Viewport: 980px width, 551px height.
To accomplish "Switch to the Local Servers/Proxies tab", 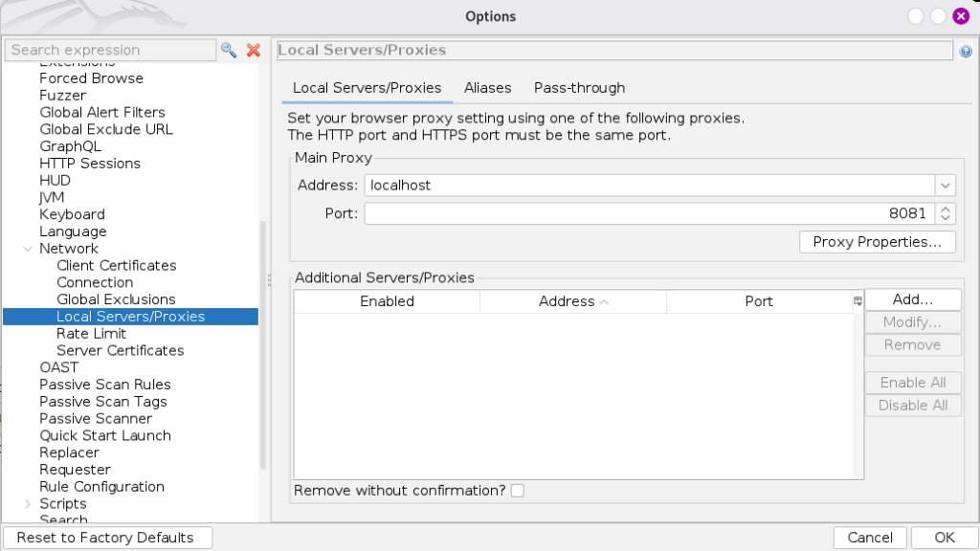I will [x=367, y=88].
